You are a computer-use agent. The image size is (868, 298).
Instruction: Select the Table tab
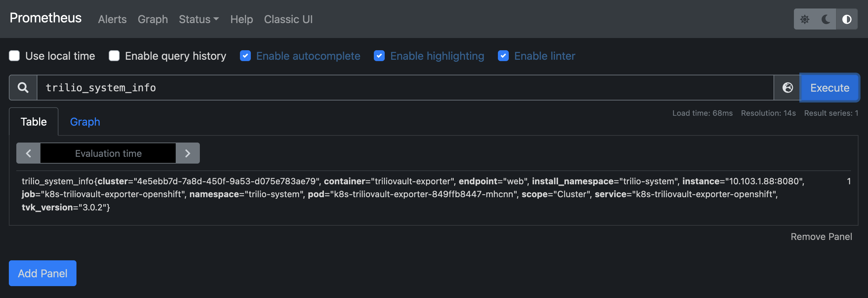[x=34, y=122]
